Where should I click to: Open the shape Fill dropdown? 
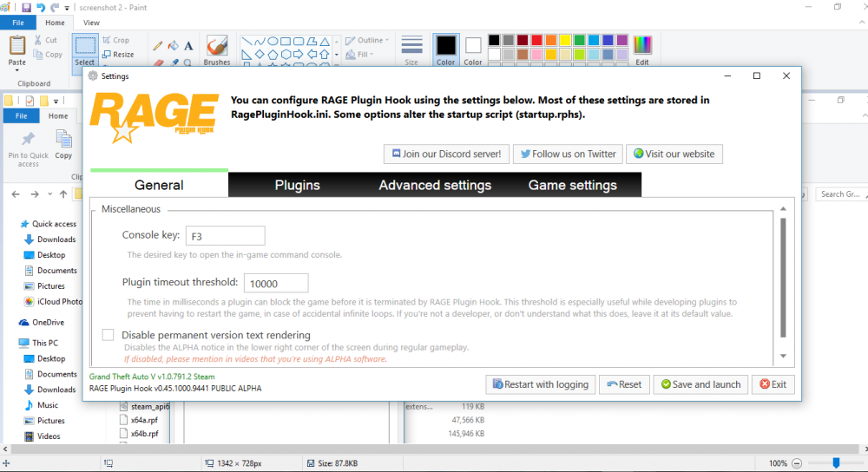pyautogui.click(x=360, y=54)
